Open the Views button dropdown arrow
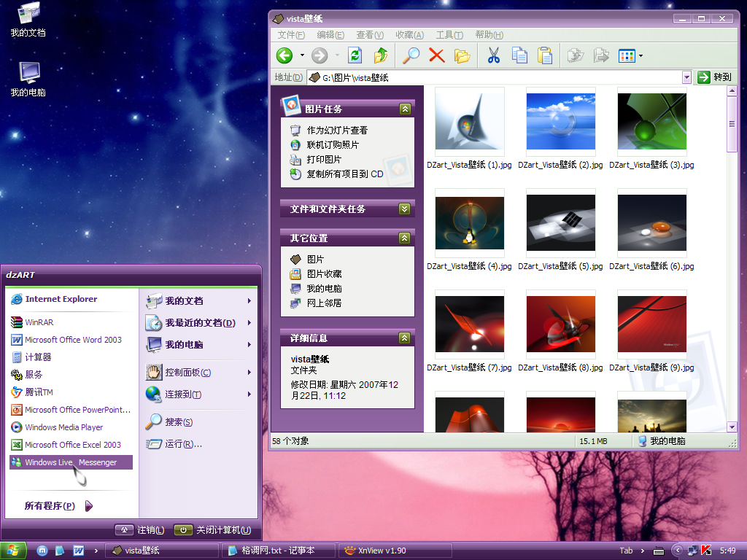747x560 pixels. pos(640,55)
